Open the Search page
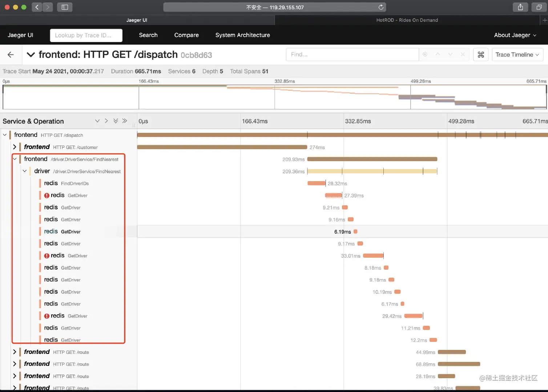The width and height of the screenshot is (548, 392). click(x=148, y=35)
